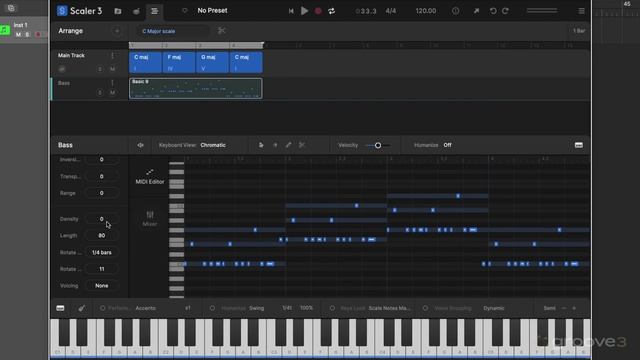Open the preset browser folder icon
This screenshot has height=360, width=640.
(x=118, y=11)
